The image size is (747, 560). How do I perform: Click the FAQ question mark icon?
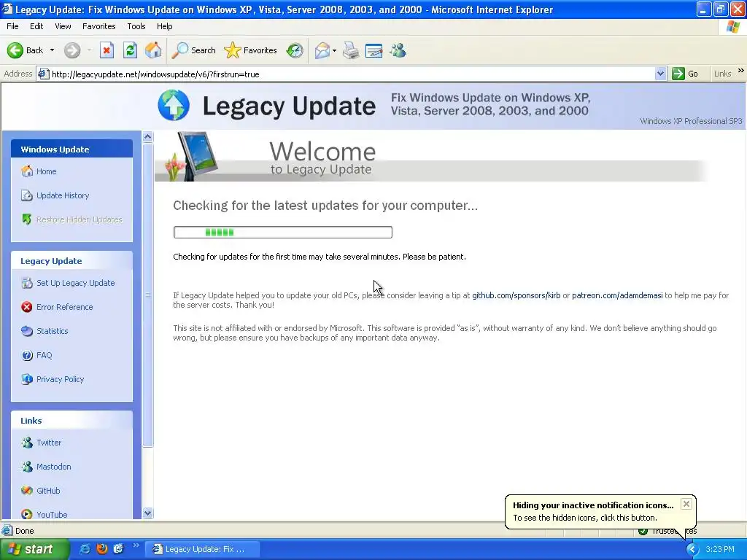pos(27,355)
